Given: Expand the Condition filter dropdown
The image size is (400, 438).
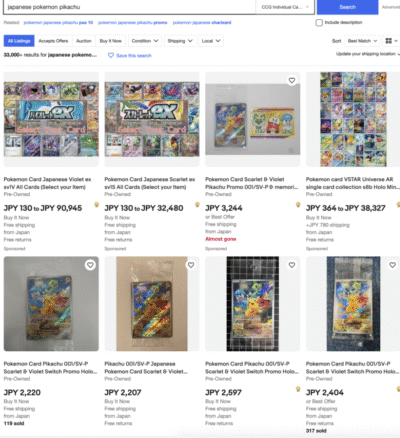Looking at the screenshot, I should [145, 41].
